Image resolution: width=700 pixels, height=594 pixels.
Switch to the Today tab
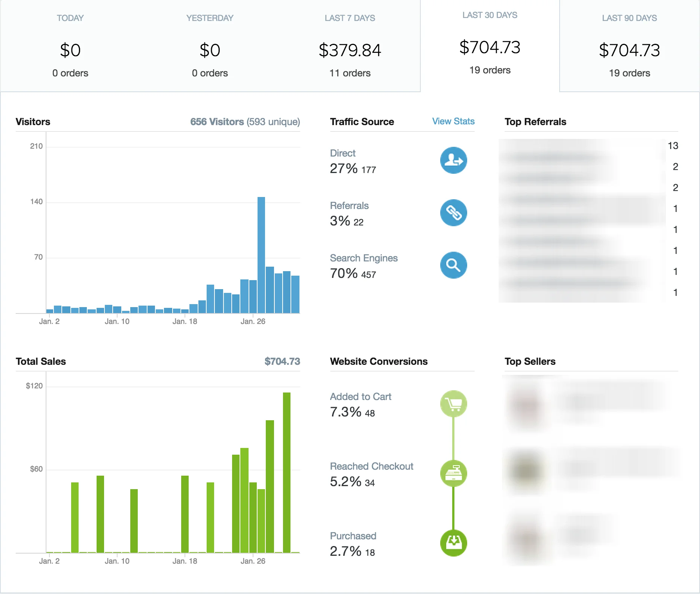click(x=70, y=46)
